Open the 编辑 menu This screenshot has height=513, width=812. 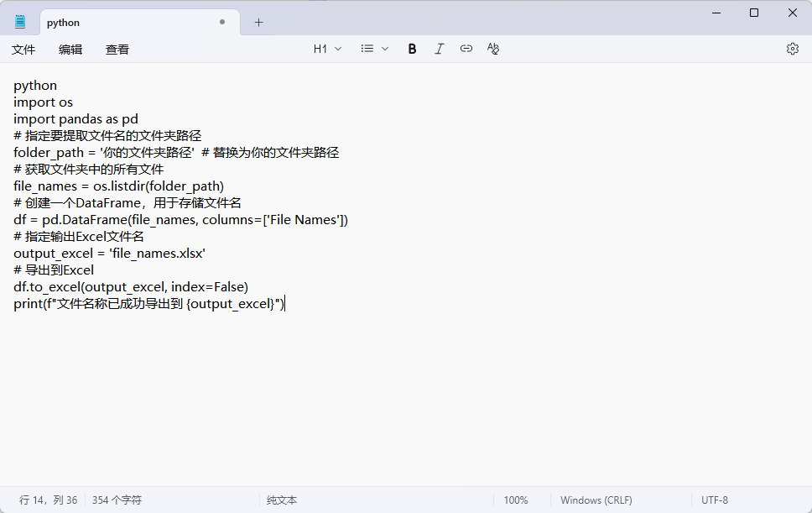pyautogui.click(x=70, y=50)
